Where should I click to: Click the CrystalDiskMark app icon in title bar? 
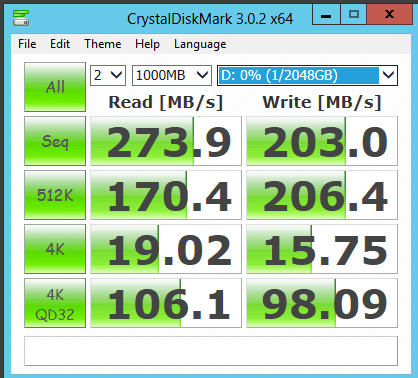pyautogui.click(x=21, y=18)
